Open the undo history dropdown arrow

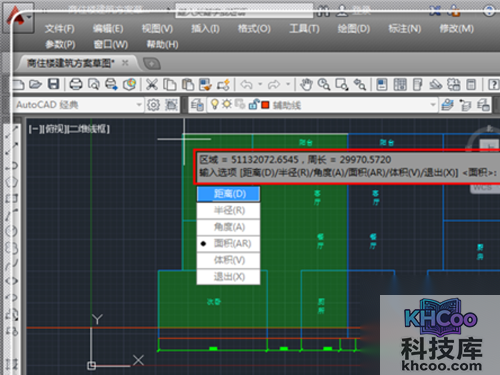260,84
